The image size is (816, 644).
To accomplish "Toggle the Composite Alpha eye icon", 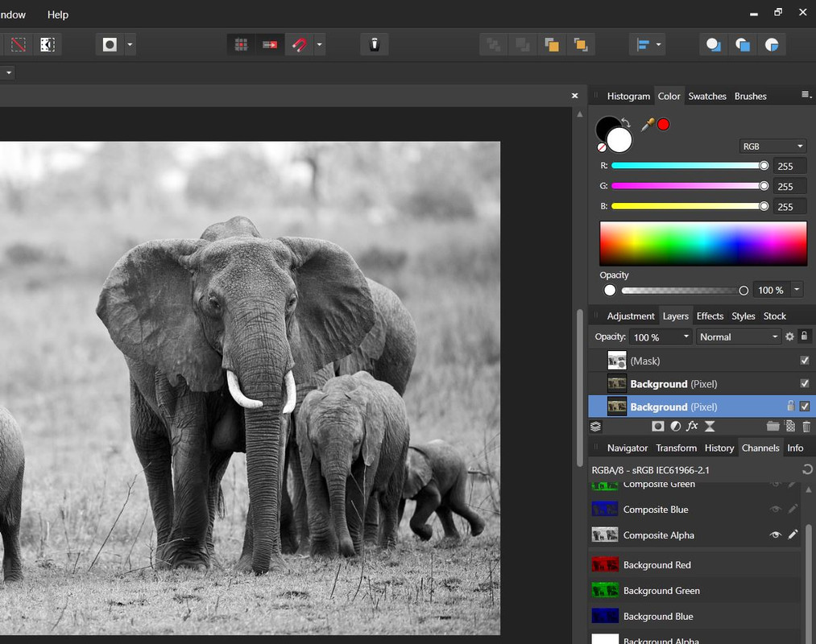I will click(776, 535).
